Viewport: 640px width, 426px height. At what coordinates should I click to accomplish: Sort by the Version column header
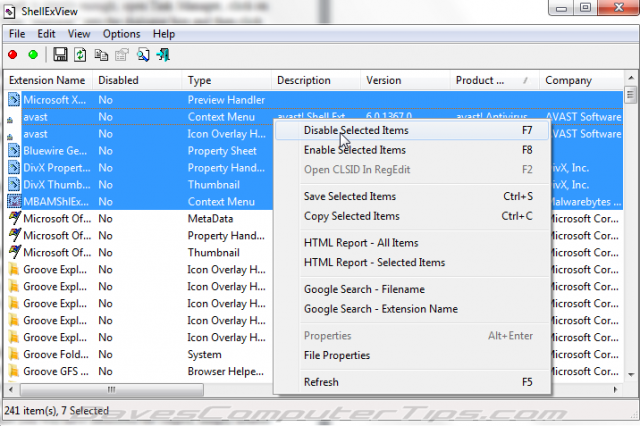coord(405,80)
